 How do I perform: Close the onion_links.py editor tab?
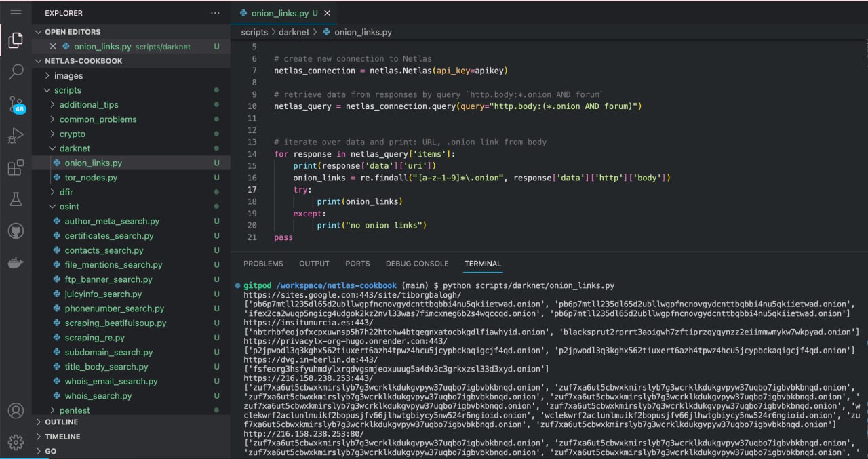point(328,13)
